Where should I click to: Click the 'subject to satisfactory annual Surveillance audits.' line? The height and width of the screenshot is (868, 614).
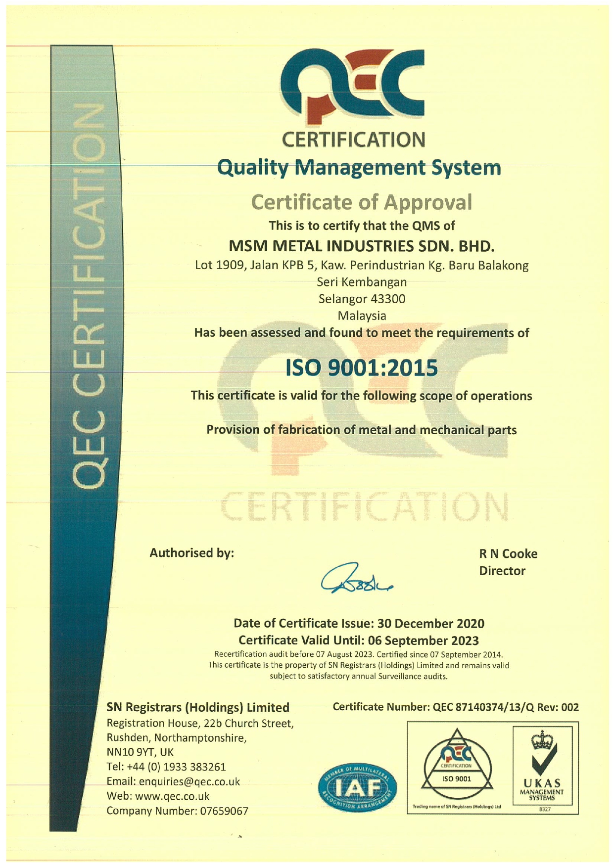[359, 677]
